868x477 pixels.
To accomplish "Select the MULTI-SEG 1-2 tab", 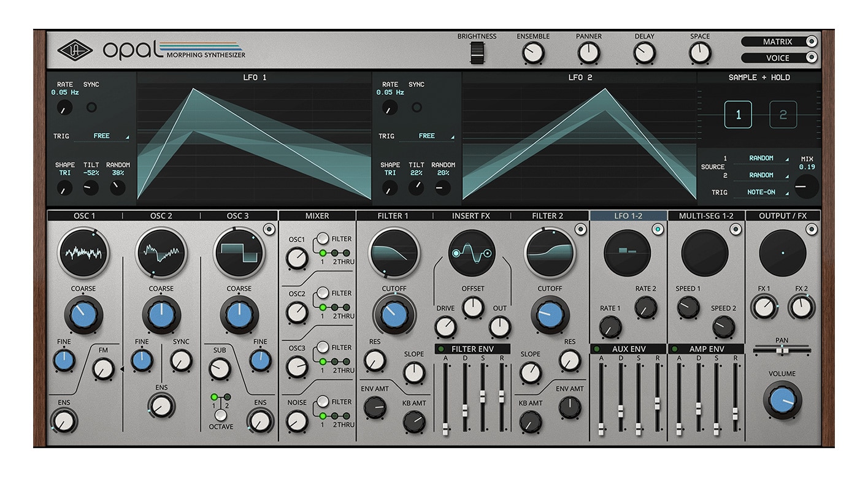I will (706, 216).
